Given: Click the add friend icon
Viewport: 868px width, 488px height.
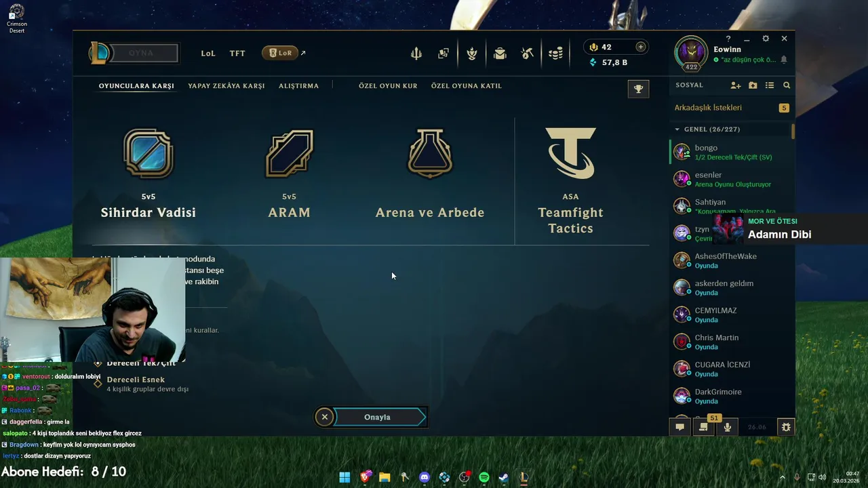Looking at the screenshot, I should 736,85.
